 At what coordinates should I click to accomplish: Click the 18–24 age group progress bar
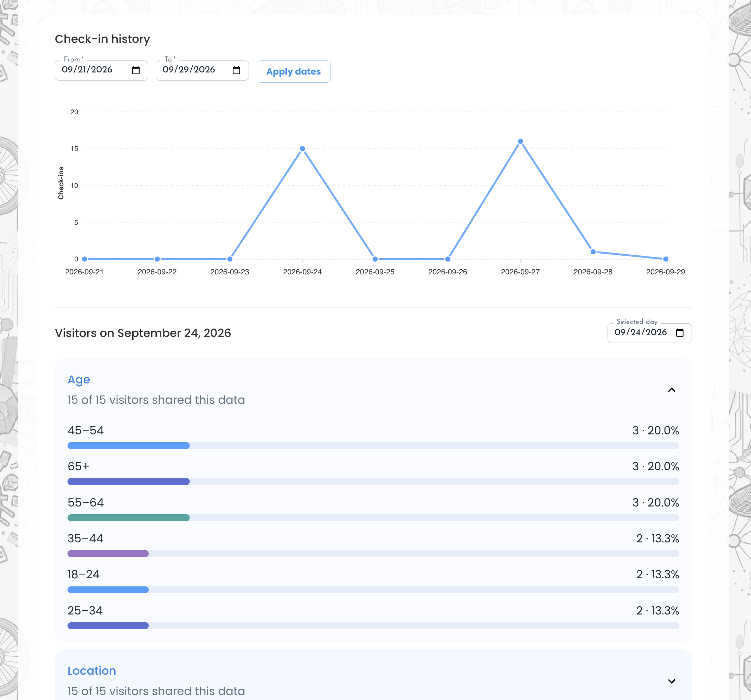[373, 590]
